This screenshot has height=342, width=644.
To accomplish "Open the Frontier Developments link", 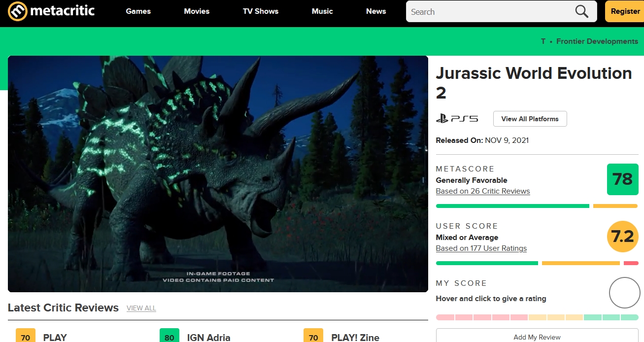I will 597,41.
